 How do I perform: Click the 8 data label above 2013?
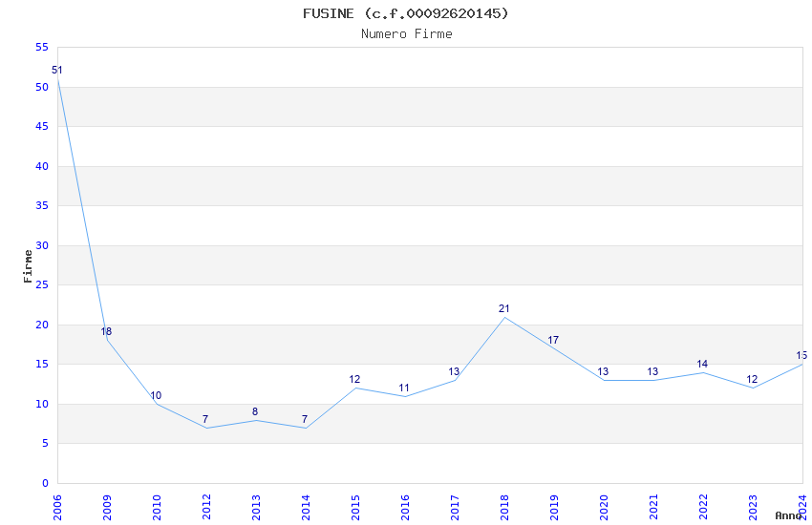pos(255,411)
